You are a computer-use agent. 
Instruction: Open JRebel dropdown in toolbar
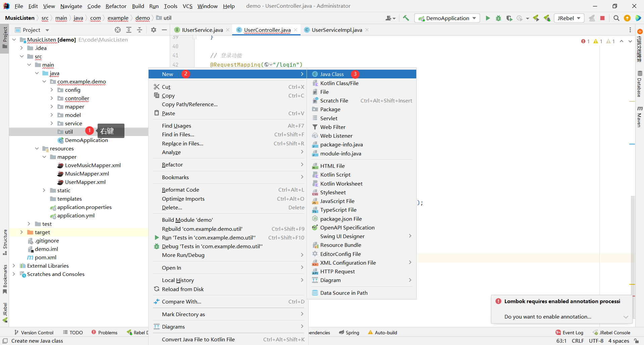coord(569,18)
